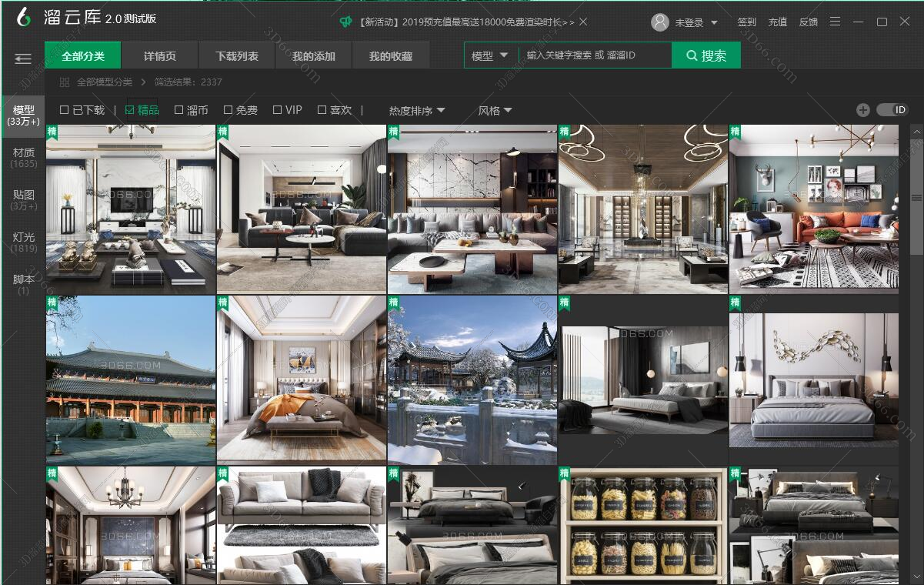Open the 我的收藏 tab
The height and width of the screenshot is (585, 924).
click(391, 55)
